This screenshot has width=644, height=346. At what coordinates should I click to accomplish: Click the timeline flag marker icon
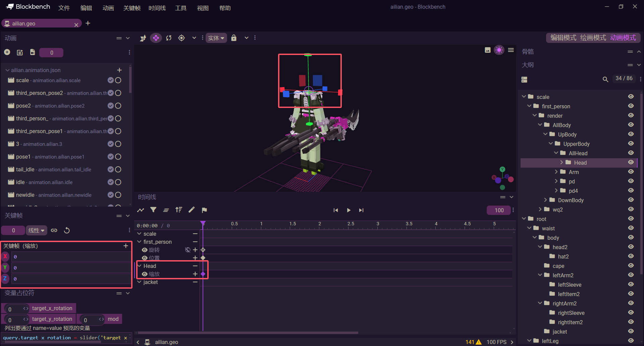tap(204, 210)
